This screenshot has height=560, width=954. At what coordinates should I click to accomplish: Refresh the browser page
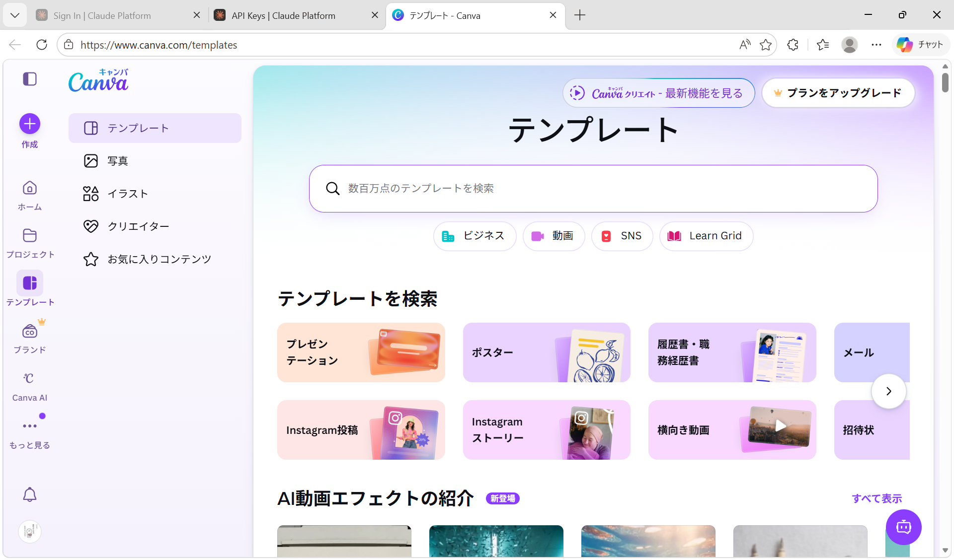[42, 45]
